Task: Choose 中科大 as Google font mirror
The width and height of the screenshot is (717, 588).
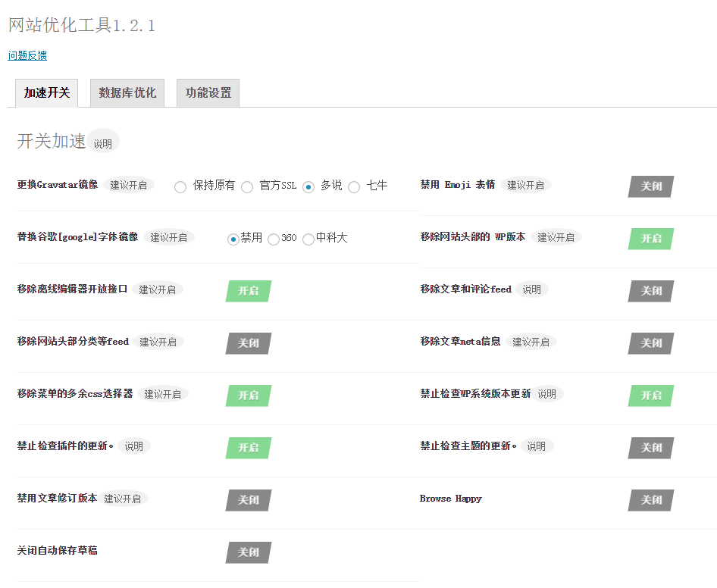Action: (x=308, y=239)
